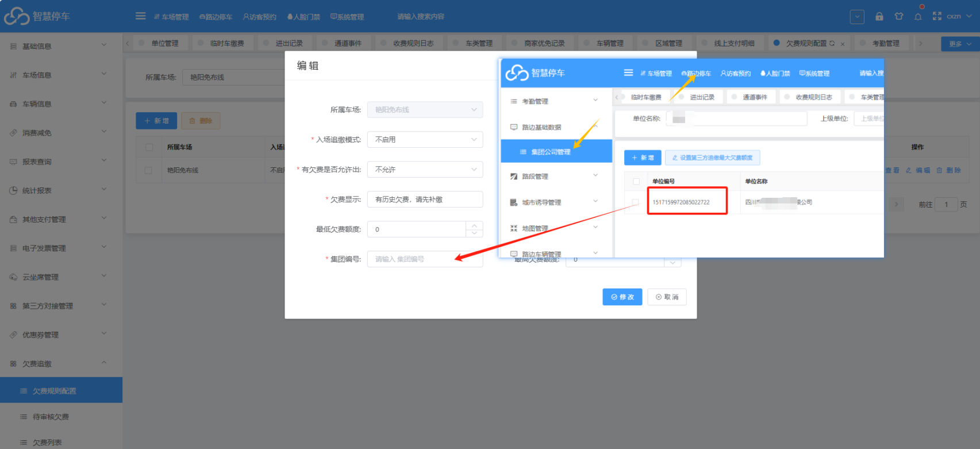Screen dimensions: 980x449
Task: Open notifications with the bell icon
Action: pos(918,17)
